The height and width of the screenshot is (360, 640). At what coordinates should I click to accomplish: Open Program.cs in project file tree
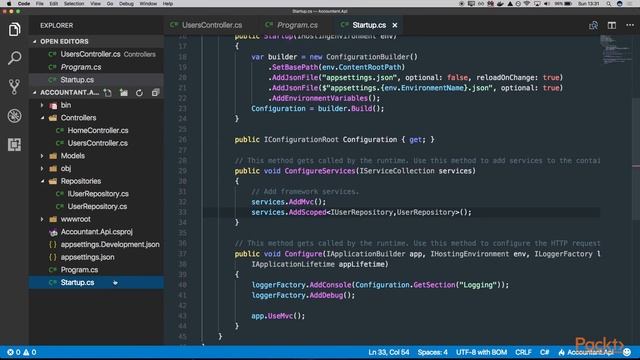point(96,270)
